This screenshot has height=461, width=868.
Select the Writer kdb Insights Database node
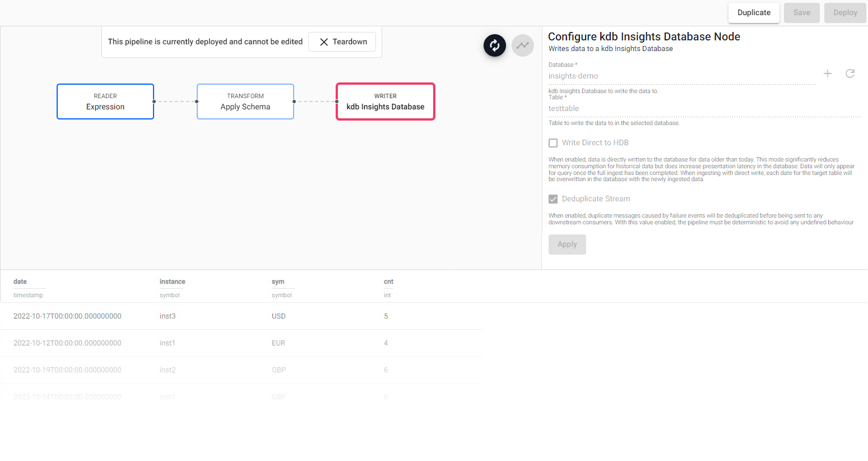(x=386, y=102)
